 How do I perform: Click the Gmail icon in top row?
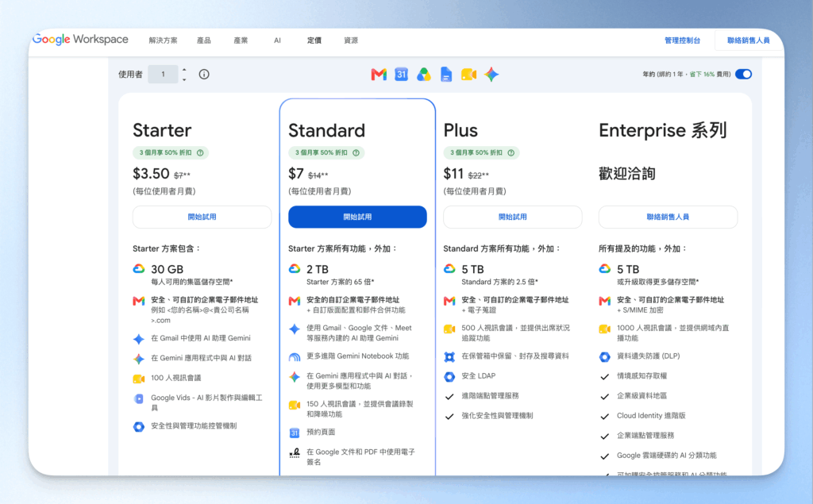click(379, 75)
